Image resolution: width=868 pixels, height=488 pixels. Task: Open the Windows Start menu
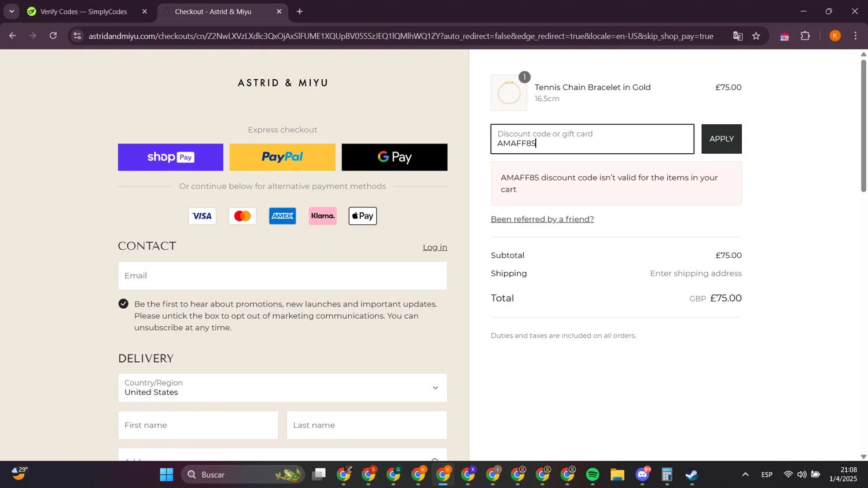pos(167,475)
